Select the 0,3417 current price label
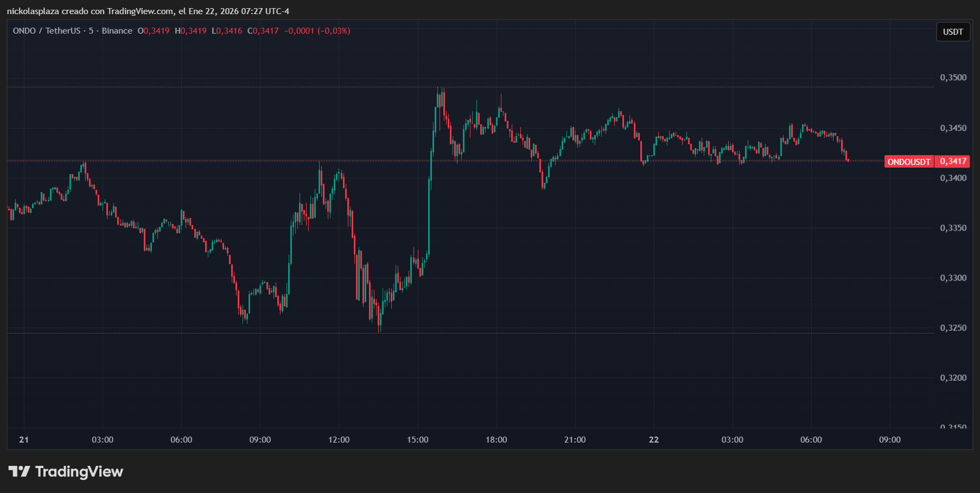Screen dimensions: 980x493 (953, 162)
